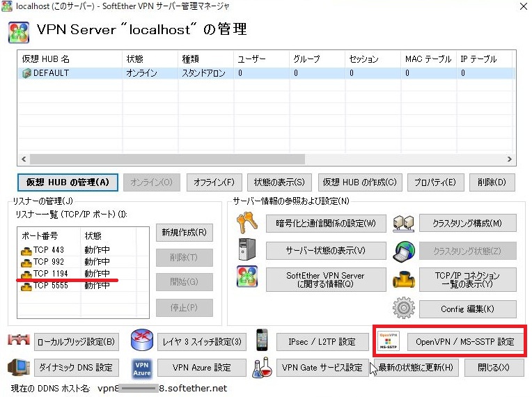The width and height of the screenshot is (532, 397).
Task: Click 最新の状態に更新(H) button
Action: click(416, 368)
